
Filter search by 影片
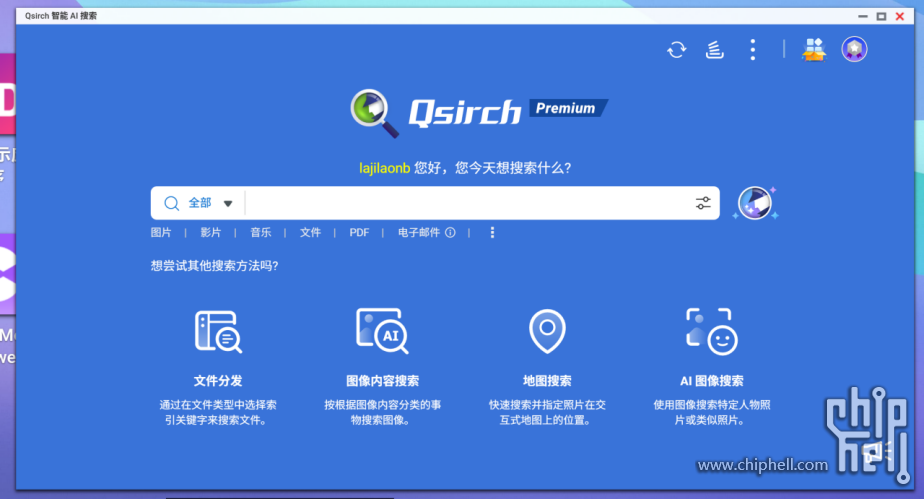tap(210, 232)
